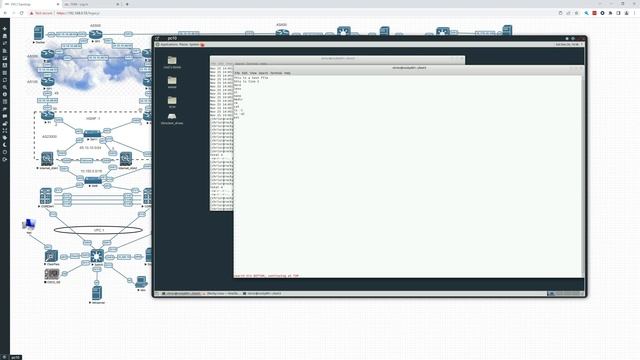
Task: Click the 'search hit BOTTOM' status message
Action: coord(266,276)
